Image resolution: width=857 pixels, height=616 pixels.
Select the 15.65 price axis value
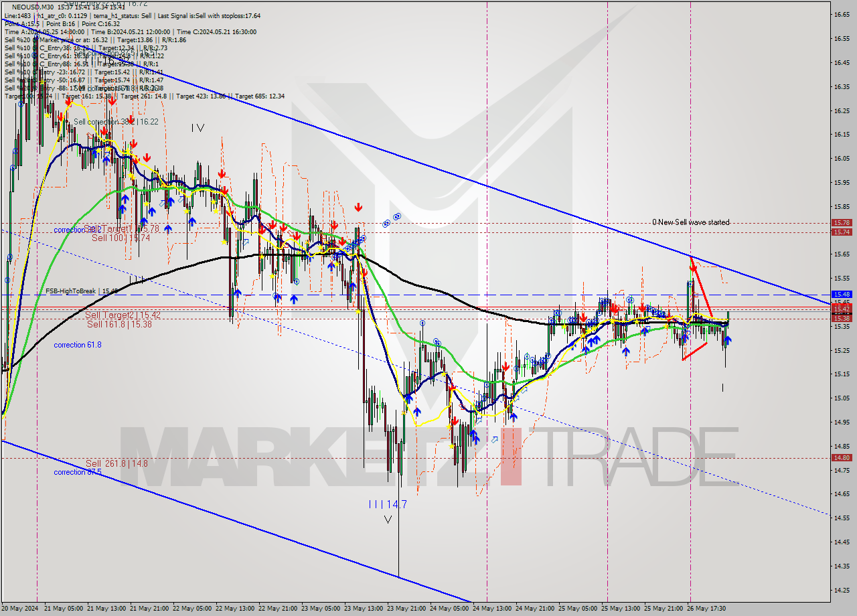pos(842,254)
